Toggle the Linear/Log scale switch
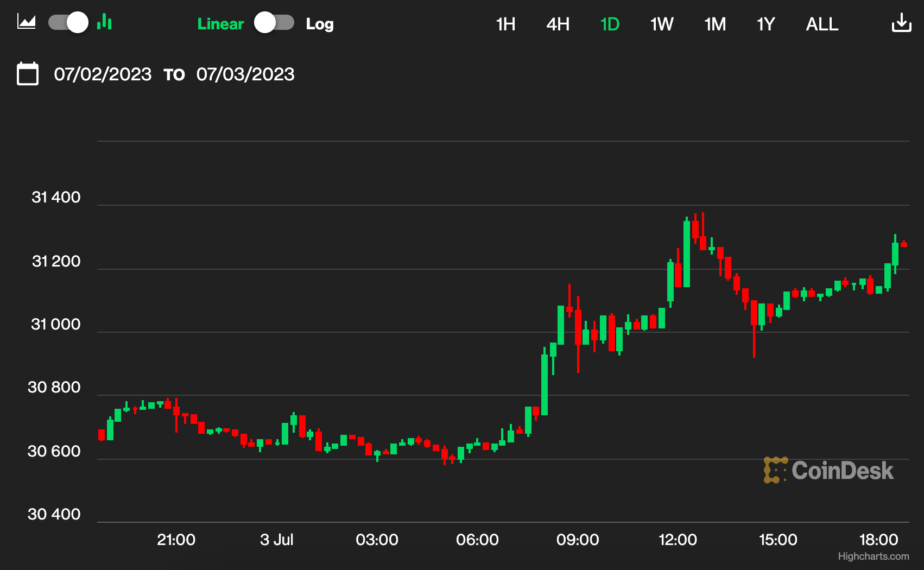The image size is (924, 570). 274,23
